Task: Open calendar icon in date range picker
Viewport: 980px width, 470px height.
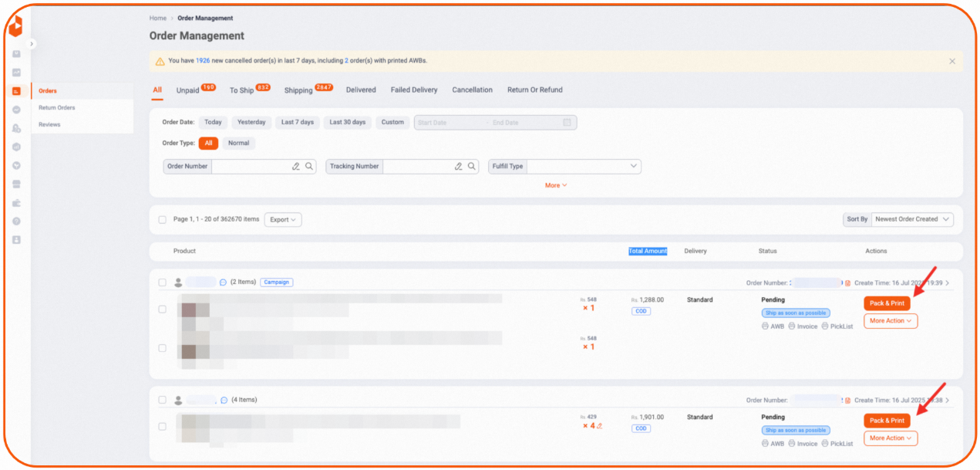Action: [567, 123]
